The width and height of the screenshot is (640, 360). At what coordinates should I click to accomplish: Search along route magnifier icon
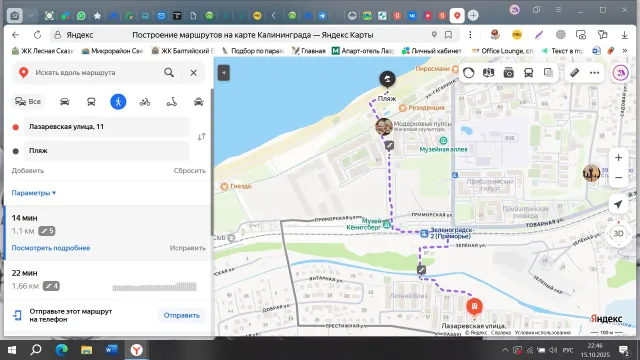[169, 73]
